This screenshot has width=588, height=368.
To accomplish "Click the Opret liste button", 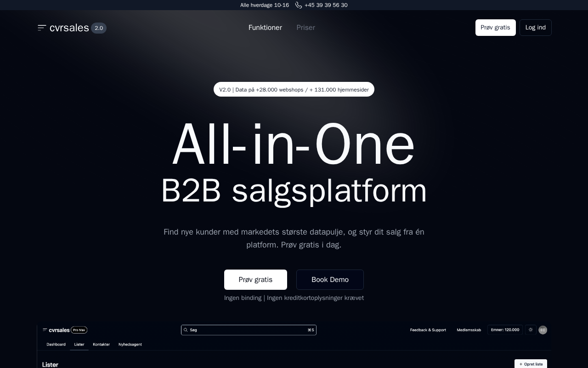I will point(531,364).
